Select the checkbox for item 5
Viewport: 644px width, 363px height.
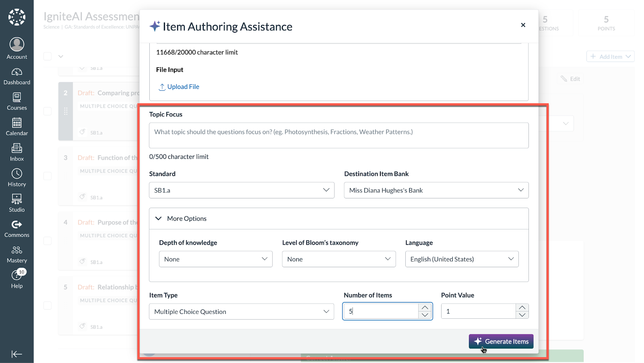tap(47, 305)
